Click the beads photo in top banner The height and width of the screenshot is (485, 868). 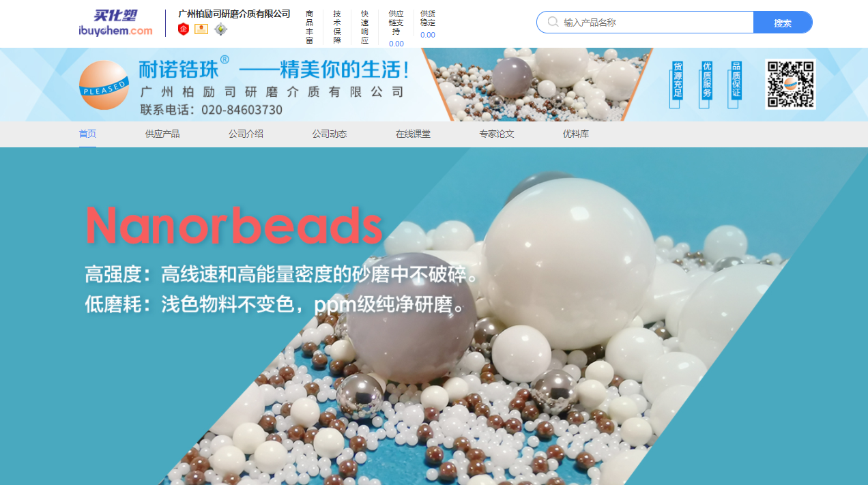pos(537,85)
